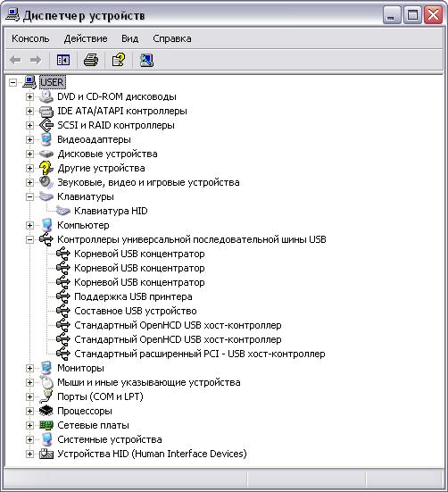This screenshot has width=448, height=492.
Task: Open the Консоль menu
Action: click(x=30, y=38)
